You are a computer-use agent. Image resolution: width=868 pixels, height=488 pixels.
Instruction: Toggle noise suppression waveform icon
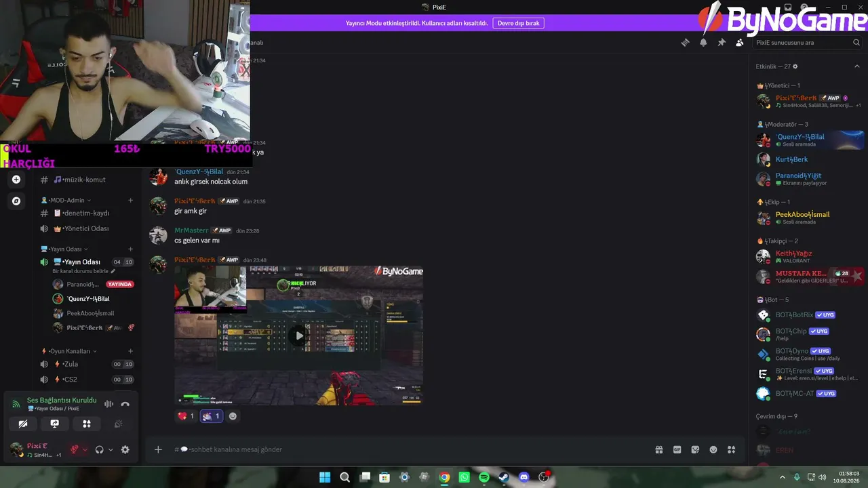point(108,404)
